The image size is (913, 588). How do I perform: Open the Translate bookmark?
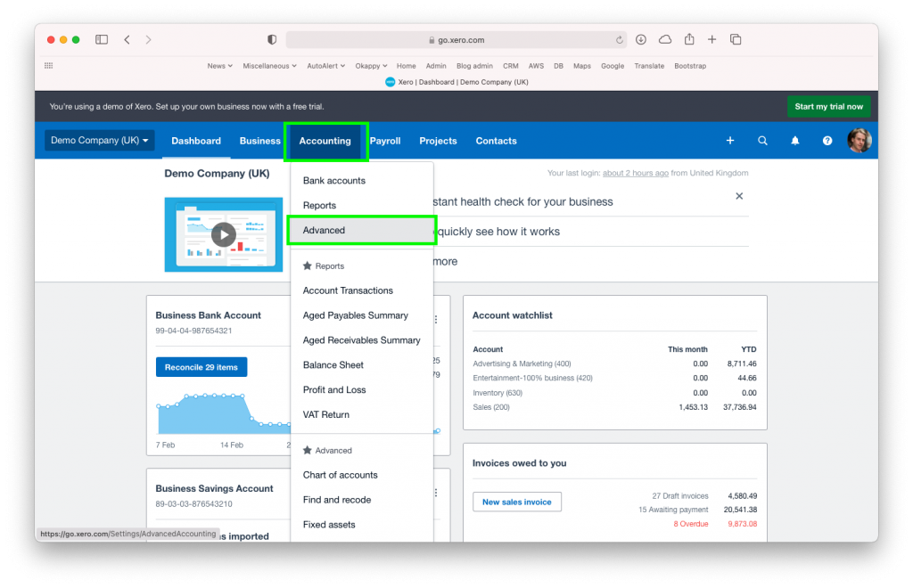point(649,66)
